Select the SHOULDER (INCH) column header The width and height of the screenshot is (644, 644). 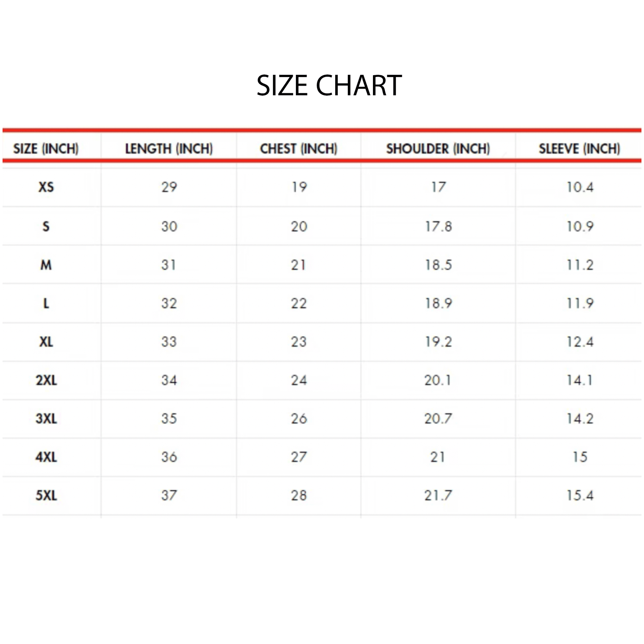click(438, 149)
